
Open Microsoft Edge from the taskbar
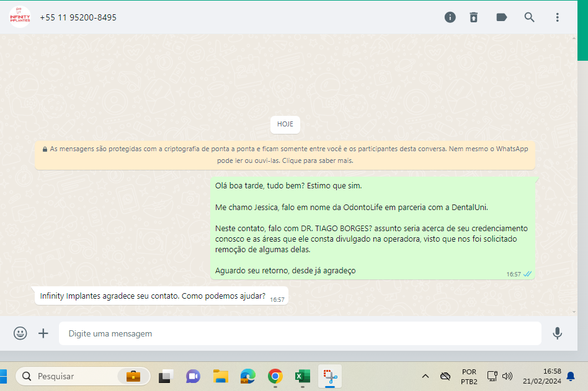pos(248,376)
